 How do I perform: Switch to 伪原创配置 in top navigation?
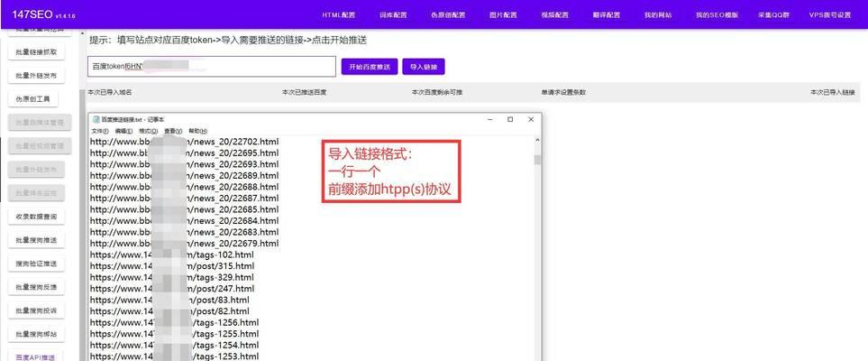(x=448, y=15)
